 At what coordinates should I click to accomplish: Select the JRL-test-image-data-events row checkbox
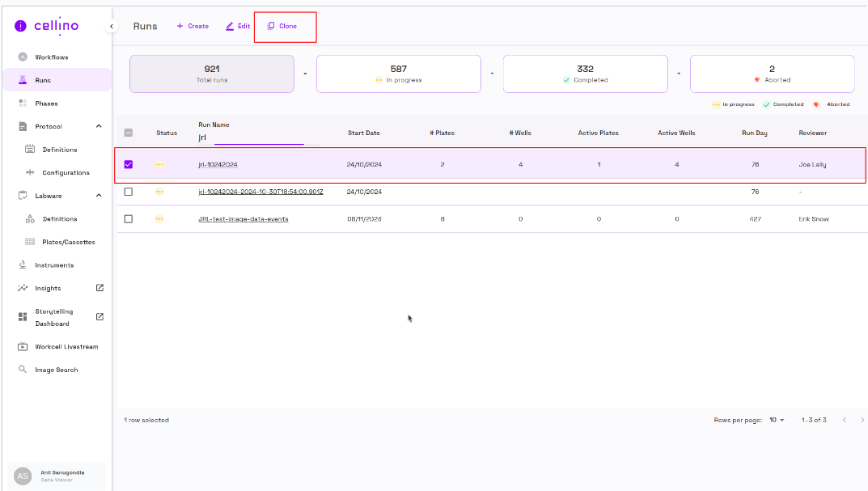(x=129, y=219)
